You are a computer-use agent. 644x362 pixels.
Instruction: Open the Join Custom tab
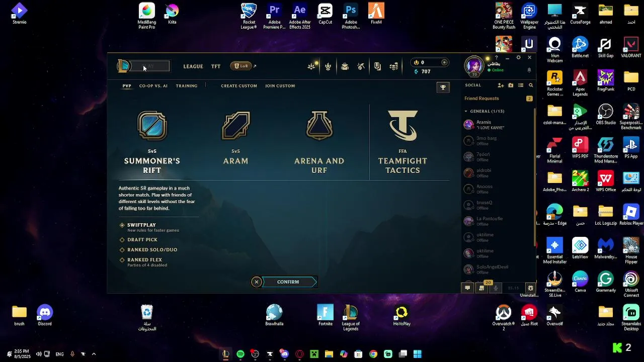[280, 86]
